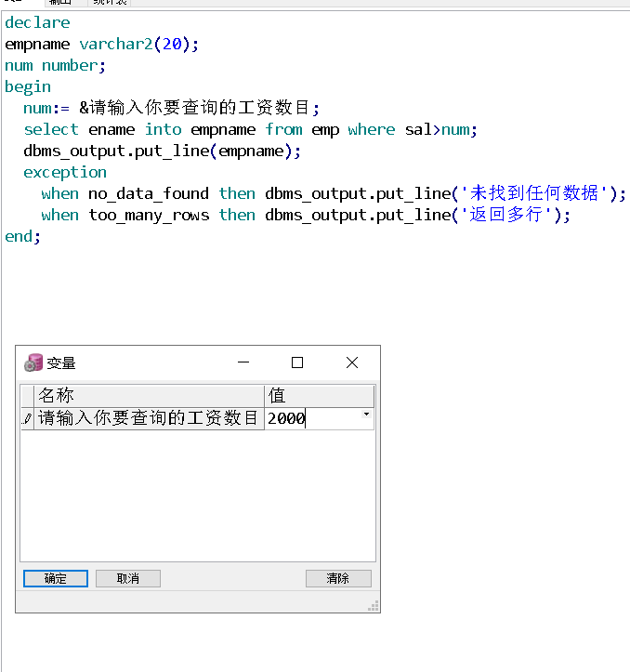This screenshot has width=630, height=672.
Task: Close the 变量 dialog
Action: pyautogui.click(x=352, y=362)
